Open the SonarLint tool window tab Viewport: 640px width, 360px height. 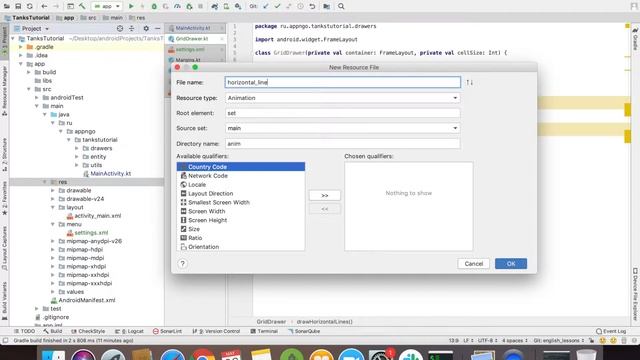click(167, 331)
